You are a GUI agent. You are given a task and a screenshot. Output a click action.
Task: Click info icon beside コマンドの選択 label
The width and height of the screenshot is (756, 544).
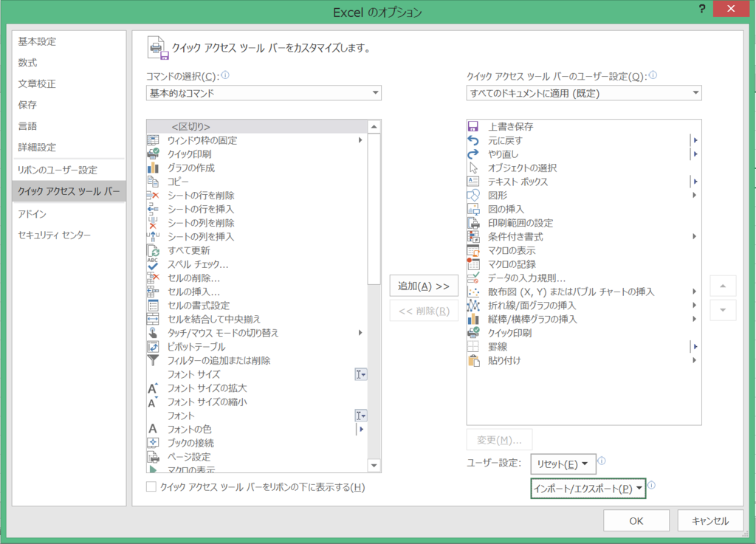pyautogui.click(x=225, y=75)
